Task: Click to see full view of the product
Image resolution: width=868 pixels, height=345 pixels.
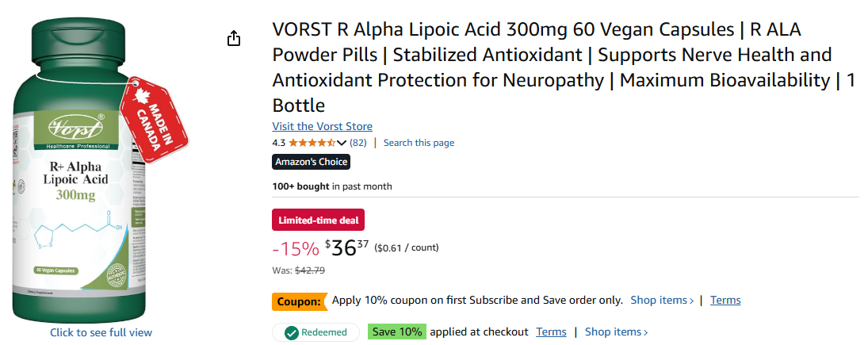Action: pos(101,332)
